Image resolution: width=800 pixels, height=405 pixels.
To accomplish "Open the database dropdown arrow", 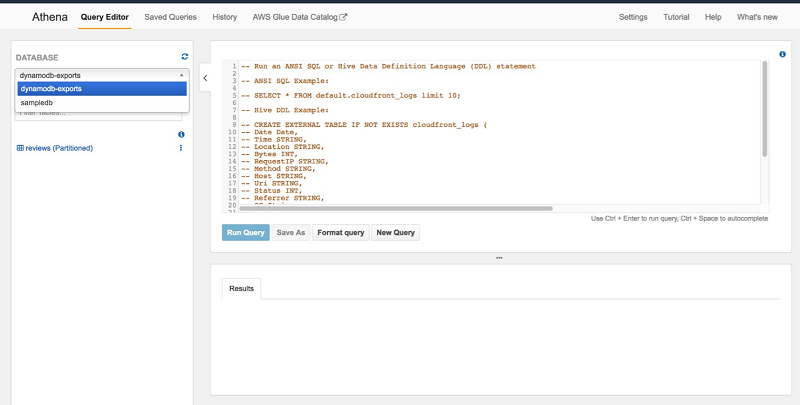I will point(181,75).
